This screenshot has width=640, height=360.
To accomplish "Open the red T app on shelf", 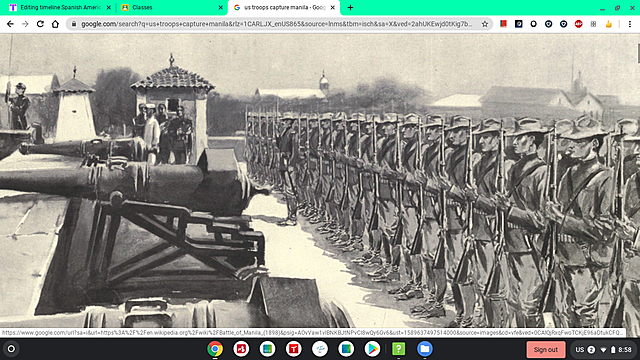I will 293,349.
